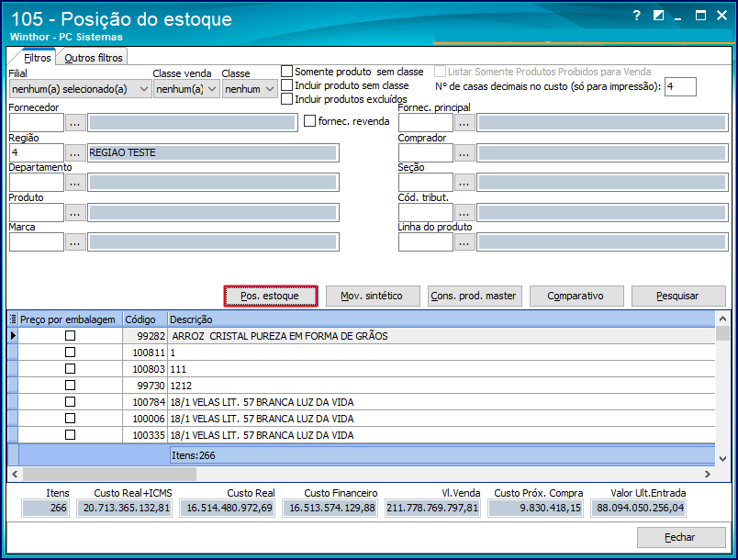
Task: Open the Seção lookup ellipsis button
Action: pos(464,183)
